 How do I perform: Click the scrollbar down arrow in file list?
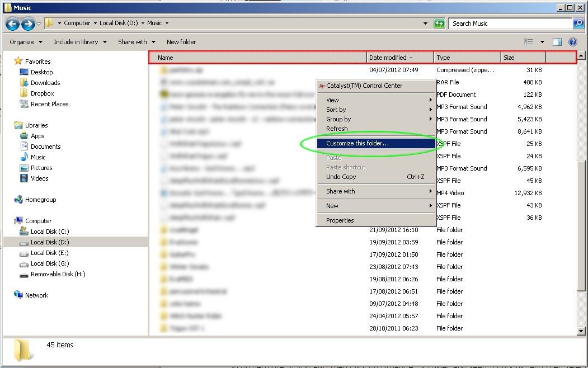tap(581, 331)
